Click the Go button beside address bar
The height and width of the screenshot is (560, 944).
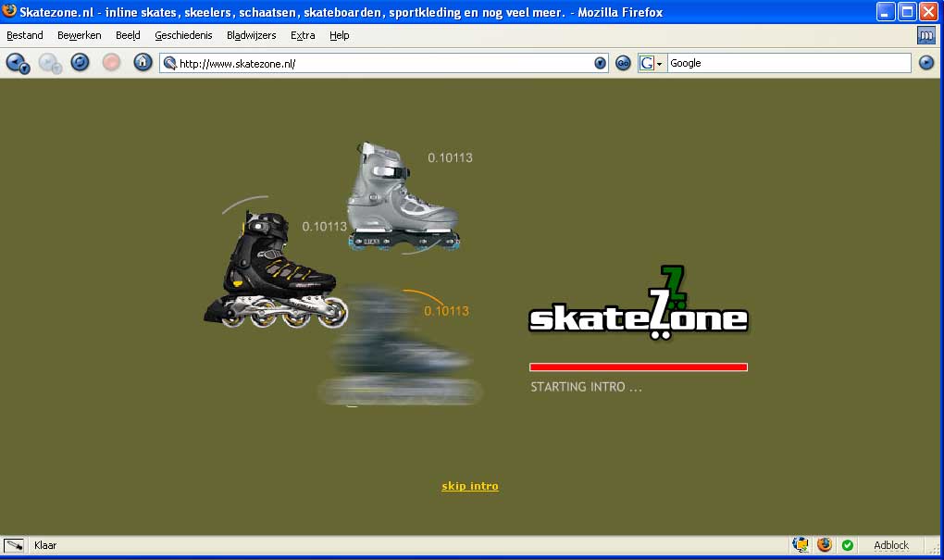(x=623, y=63)
